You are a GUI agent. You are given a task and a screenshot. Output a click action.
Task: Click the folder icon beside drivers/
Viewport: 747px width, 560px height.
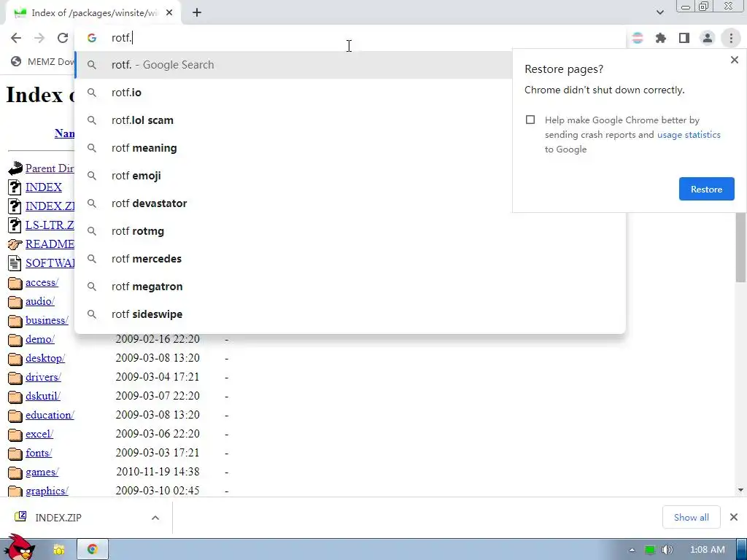pos(15,378)
